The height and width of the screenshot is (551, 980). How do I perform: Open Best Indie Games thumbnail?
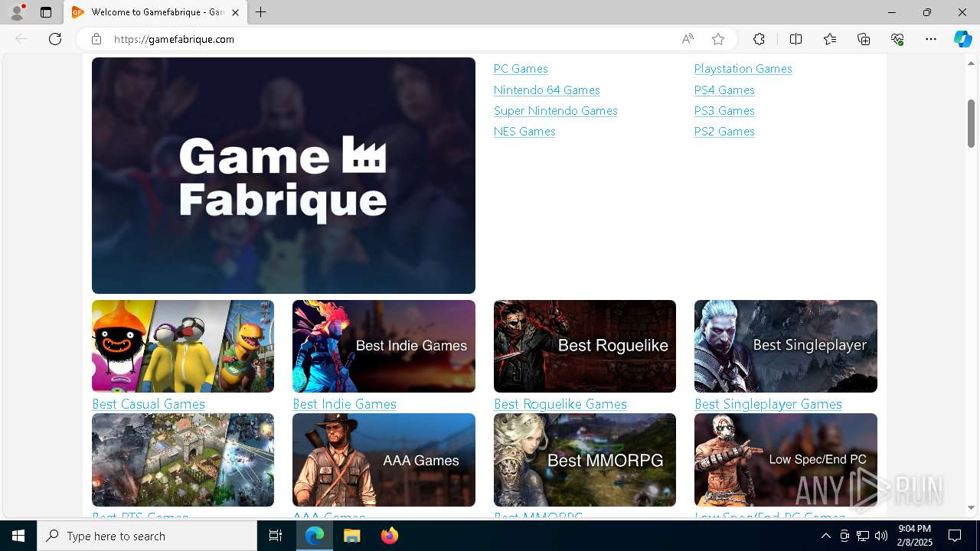click(384, 346)
